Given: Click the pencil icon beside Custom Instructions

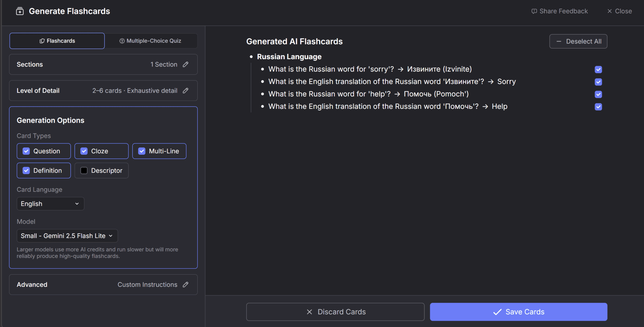Looking at the screenshot, I should (x=186, y=284).
